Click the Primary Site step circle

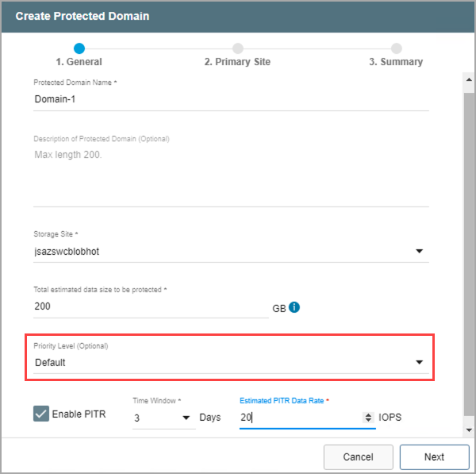[x=238, y=48]
